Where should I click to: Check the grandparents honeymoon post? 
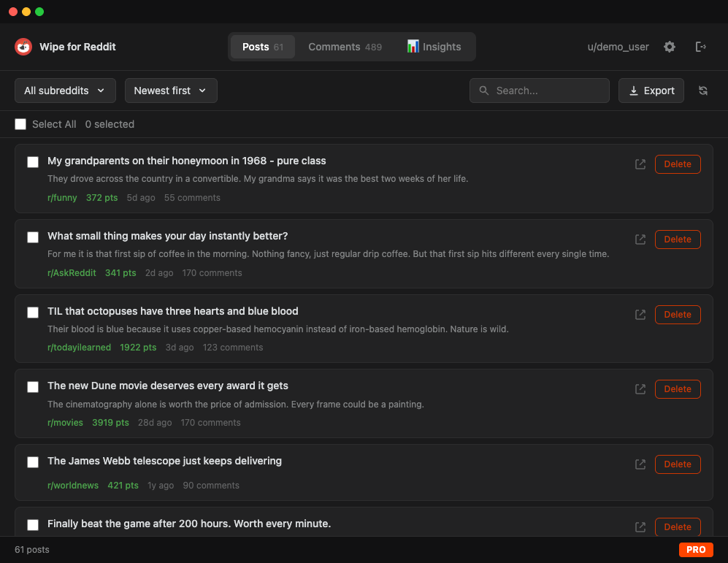33,162
